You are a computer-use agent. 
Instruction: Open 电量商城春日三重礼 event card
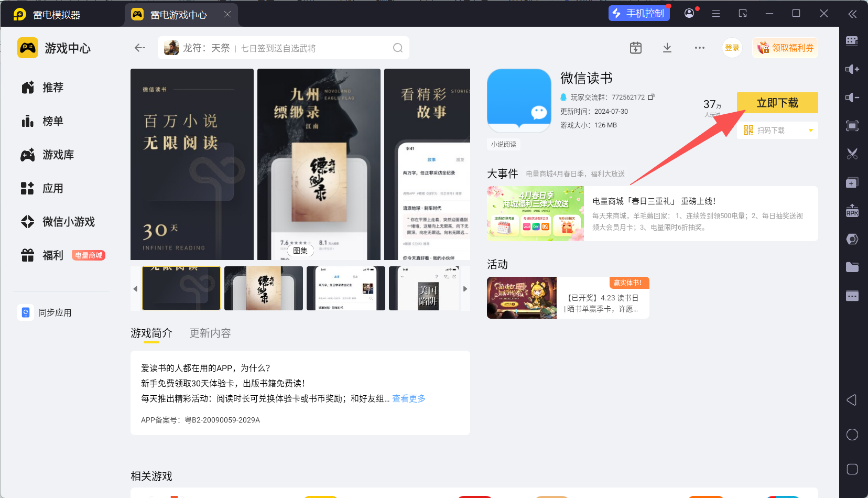coord(653,213)
